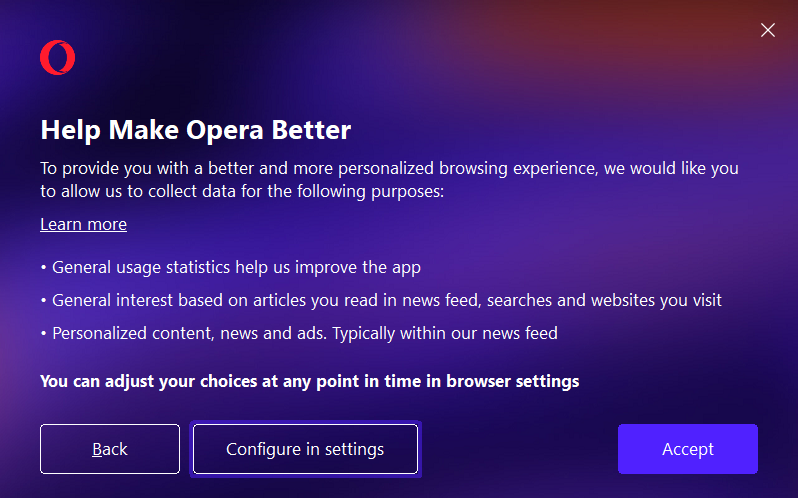Click the red Opera logo icon
Image resolution: width=798 pixels, height=498 pixels.
click(x=58, y=57)
